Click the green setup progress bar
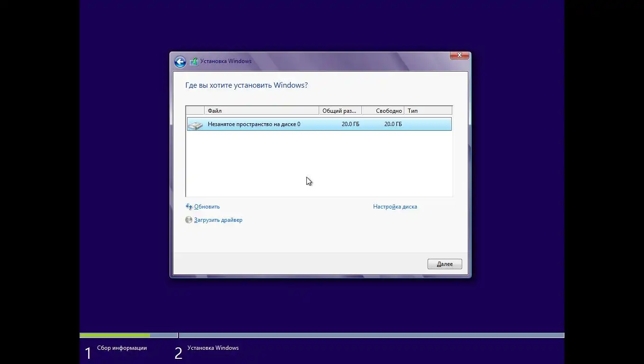 (x=115, y=336)
